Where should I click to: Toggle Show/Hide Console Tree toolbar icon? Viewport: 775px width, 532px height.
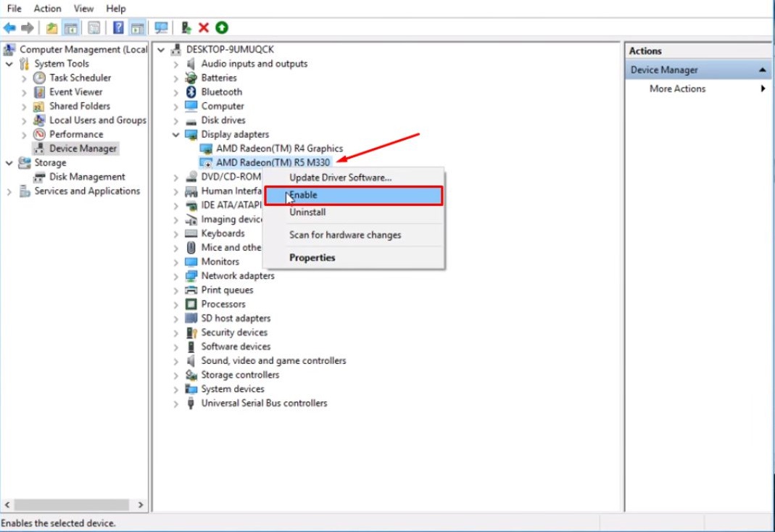[70, 28]
